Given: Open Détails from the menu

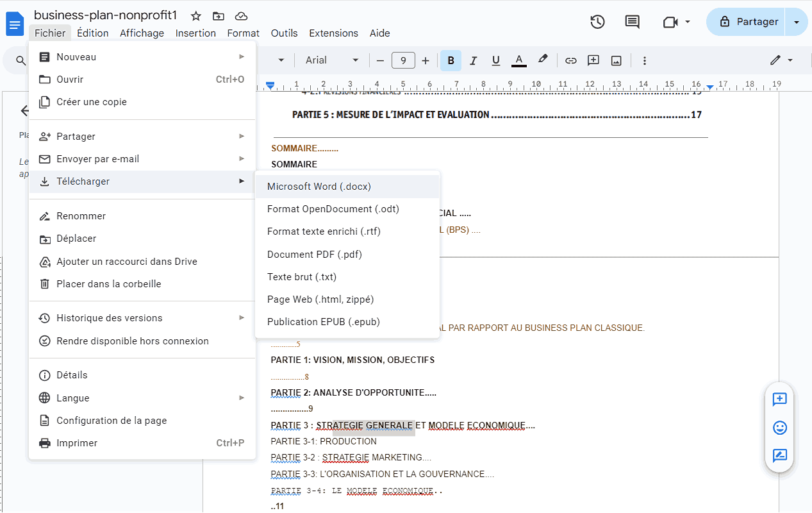Looking at the screenshot, I should tap(142, 375).
